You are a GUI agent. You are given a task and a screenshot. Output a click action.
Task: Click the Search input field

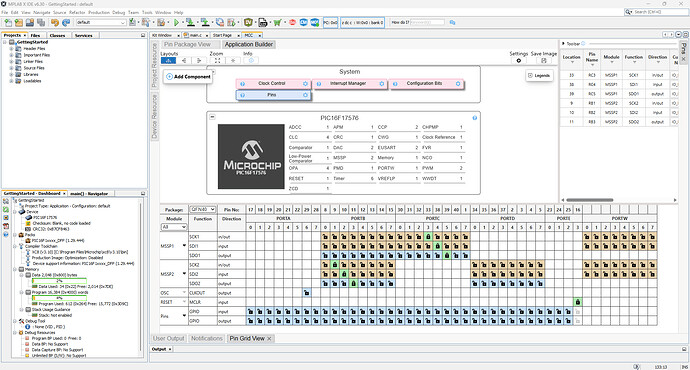coord(659,12)
